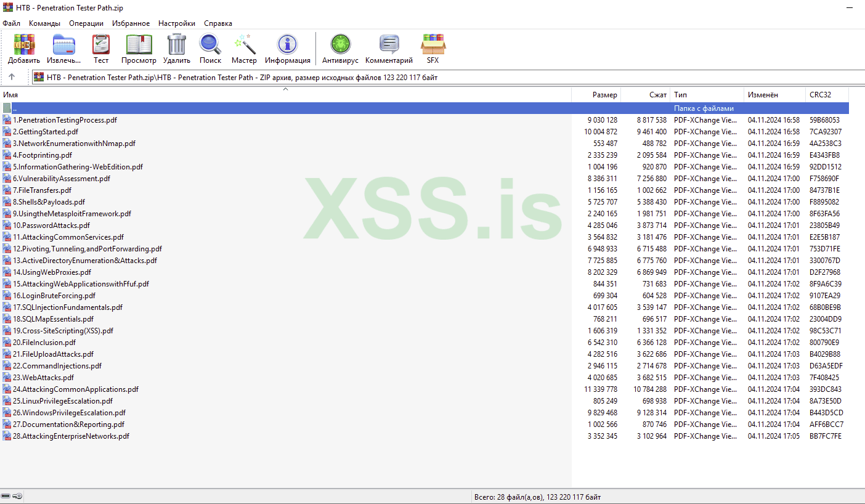Open the Комментарий (Comment) tool
Image resolution: width=865 pixels, height=504 pixels.
389,44
